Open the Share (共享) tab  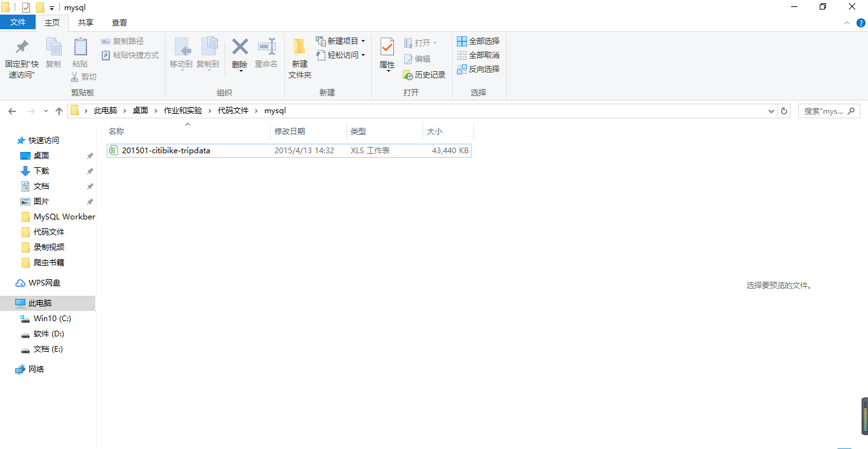86,23
